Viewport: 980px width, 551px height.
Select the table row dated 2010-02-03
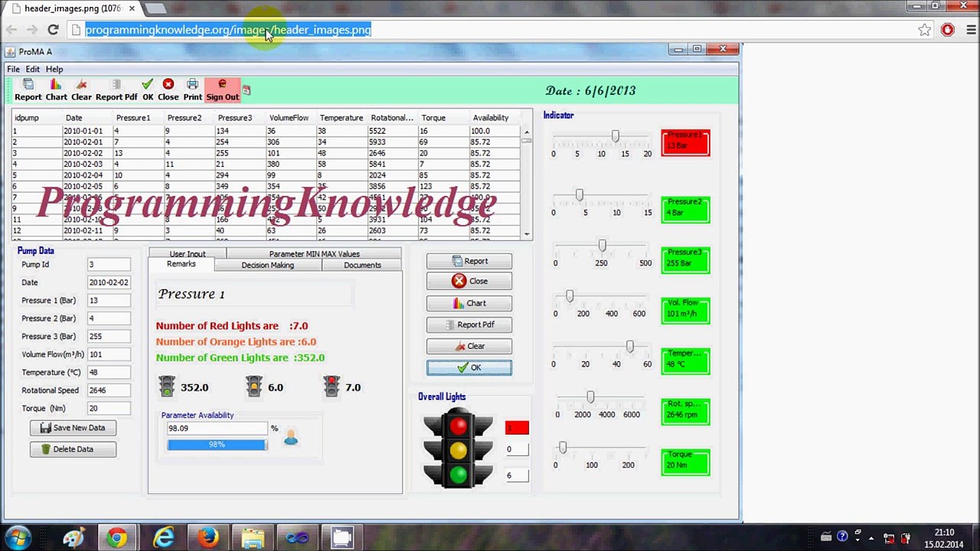pos(266,164)
